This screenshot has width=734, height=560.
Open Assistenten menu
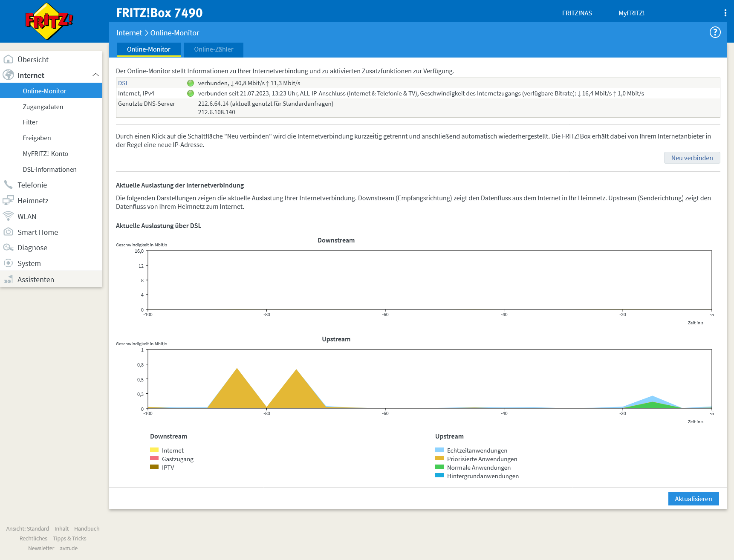point(51,280)
